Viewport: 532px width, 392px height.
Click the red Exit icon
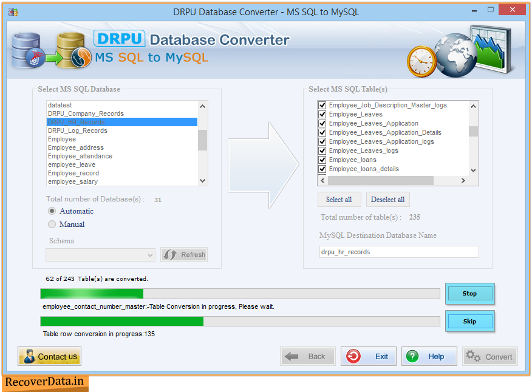(x=353, y=356)
